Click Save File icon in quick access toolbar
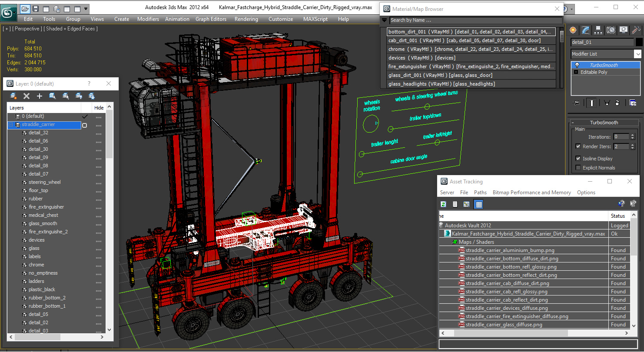644x352 pixels. (36, 9)
